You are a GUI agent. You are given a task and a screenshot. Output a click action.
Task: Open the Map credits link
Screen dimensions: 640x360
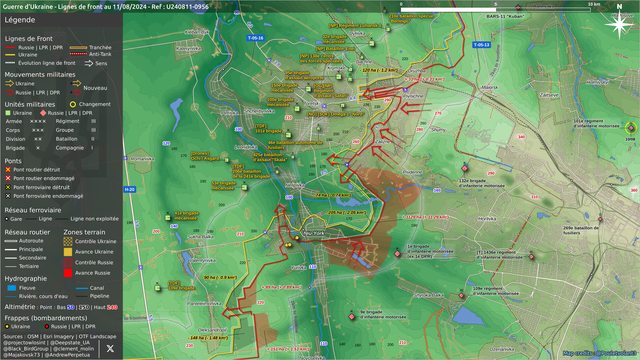click(x=599, y=353)
